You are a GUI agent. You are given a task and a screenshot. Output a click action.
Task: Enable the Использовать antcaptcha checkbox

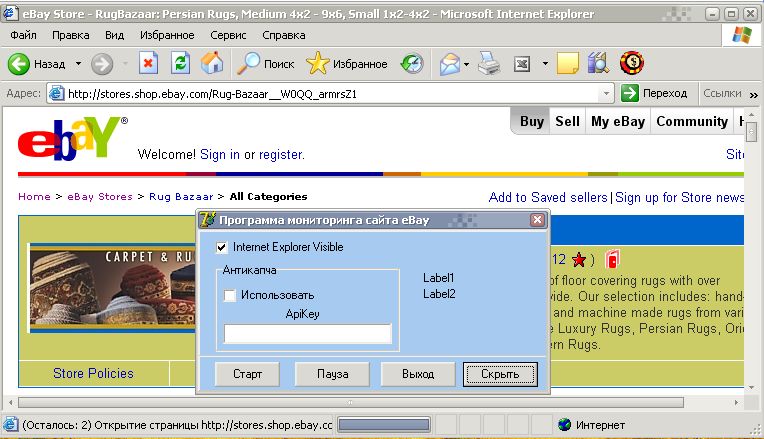point(229,295)
